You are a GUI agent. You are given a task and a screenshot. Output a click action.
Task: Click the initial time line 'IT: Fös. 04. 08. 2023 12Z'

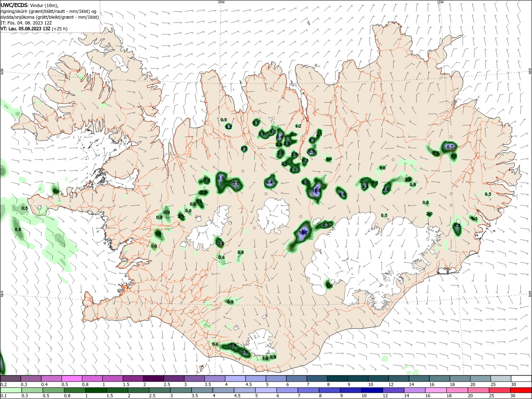point(26,23)
